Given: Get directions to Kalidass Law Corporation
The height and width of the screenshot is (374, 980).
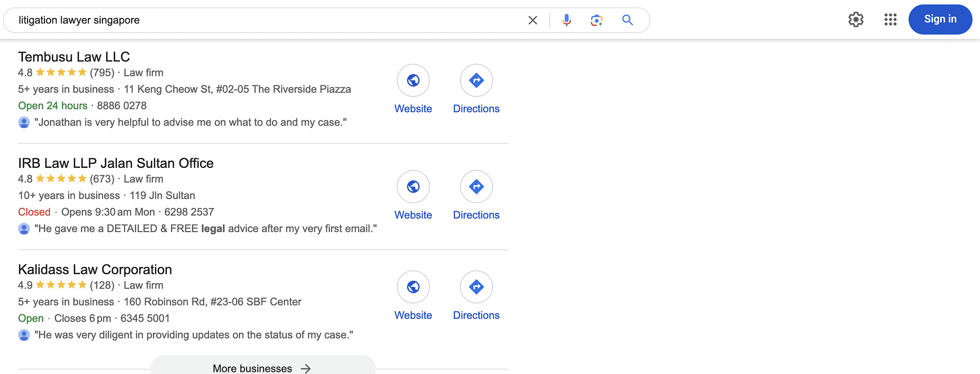Looking at the screenshot, I should 476,287.
